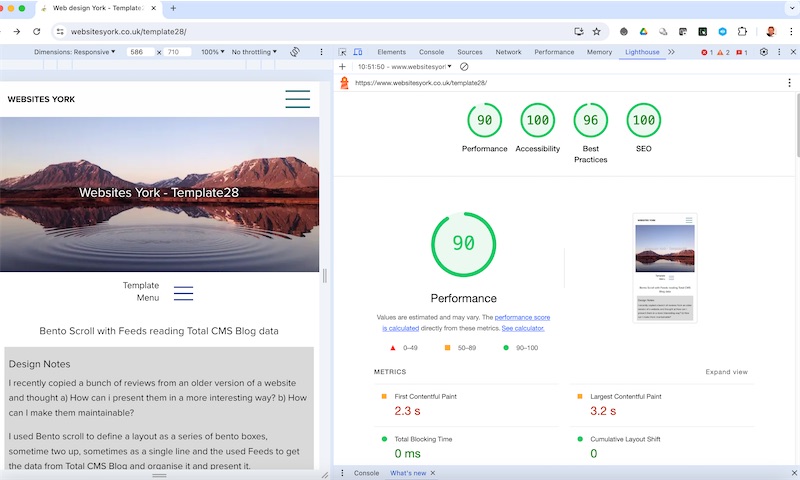Bookmark this page with the star

click(596, 32)
